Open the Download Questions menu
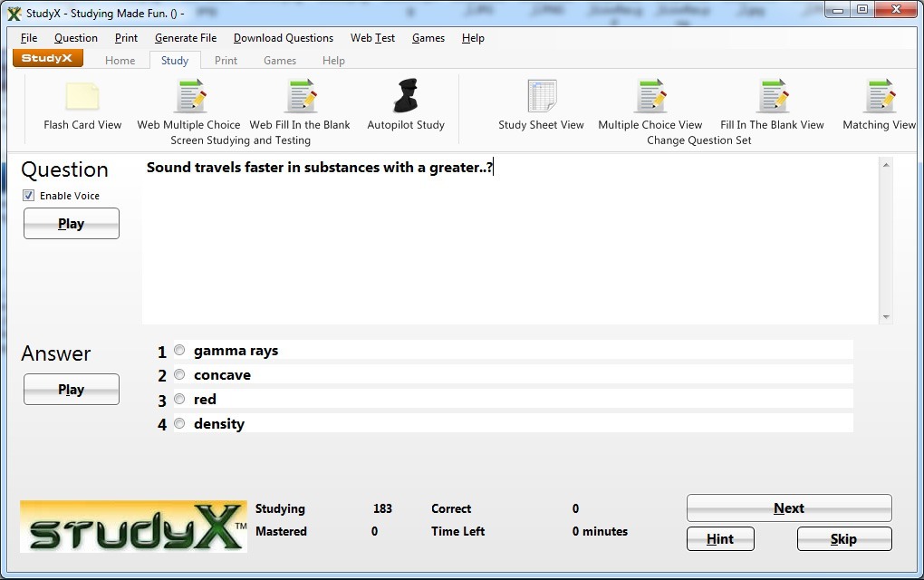The image size is (924, 580). pyautogui.click(x=284, y=38)
